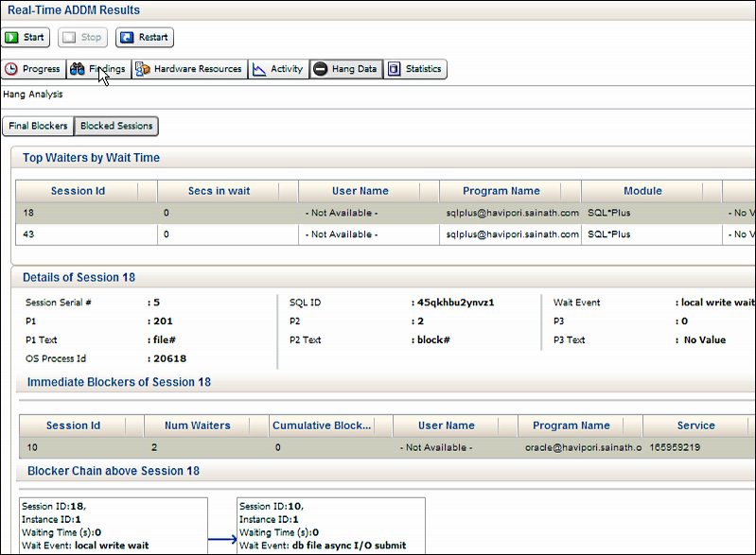Select blocker session 10 row
The width and height of the screenshot is (756, 555).
(x=387, y=447)
